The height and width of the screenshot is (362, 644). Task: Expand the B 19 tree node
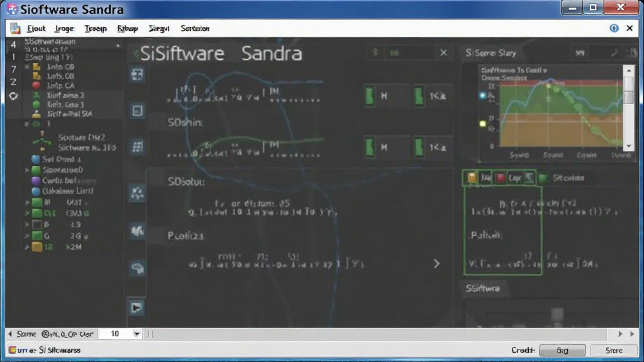27,224
